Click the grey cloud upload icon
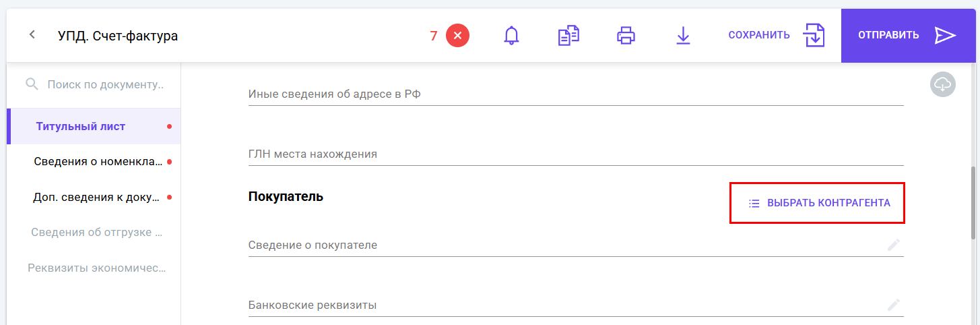This screenshot has width=980, height=325. 943,84
